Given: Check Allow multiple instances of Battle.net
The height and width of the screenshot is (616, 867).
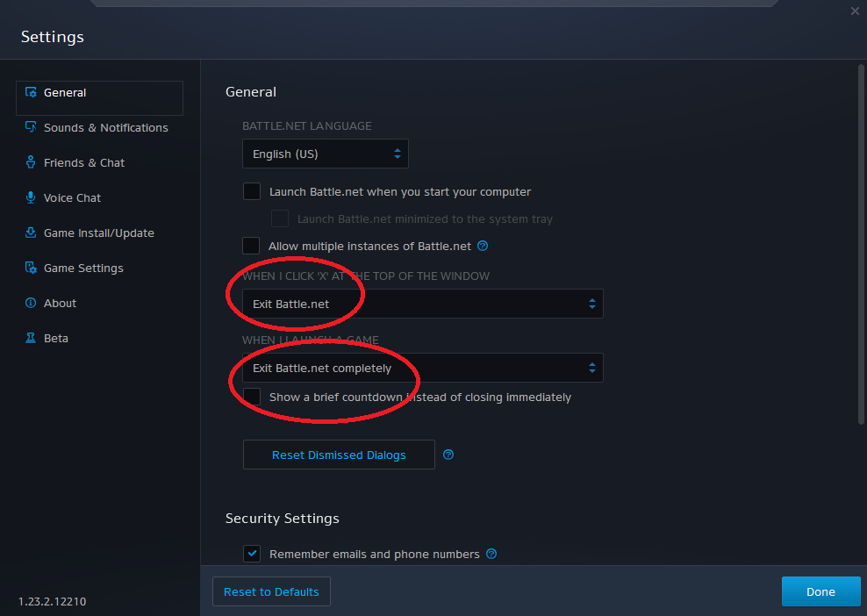Looking at the screenshot, I should [x=251, y=246].
